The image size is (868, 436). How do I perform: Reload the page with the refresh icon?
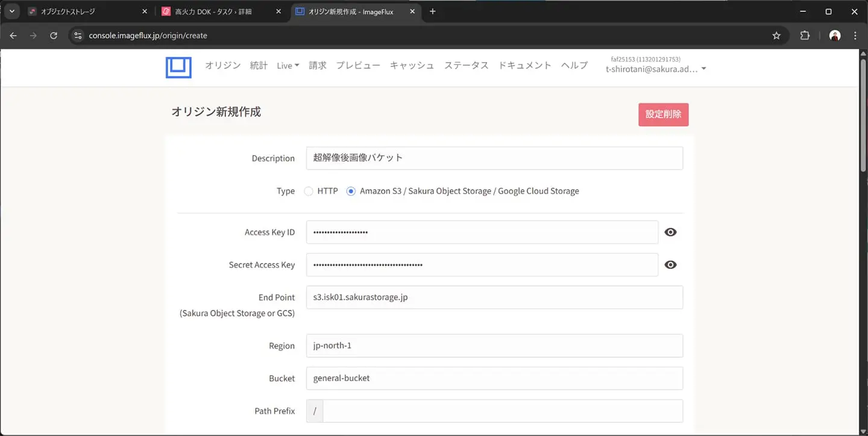tap(54, 36)
